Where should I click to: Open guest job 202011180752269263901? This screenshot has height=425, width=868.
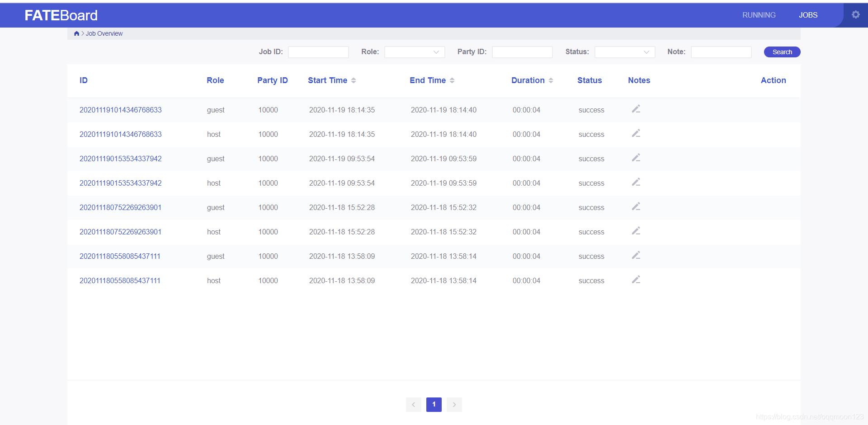pyautogui.click(x=121, y=207)
